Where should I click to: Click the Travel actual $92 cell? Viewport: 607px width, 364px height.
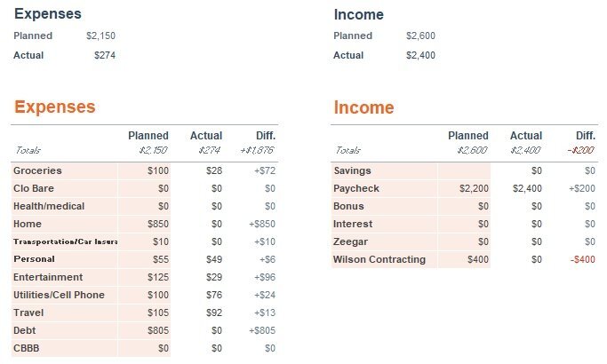[212, 313]
